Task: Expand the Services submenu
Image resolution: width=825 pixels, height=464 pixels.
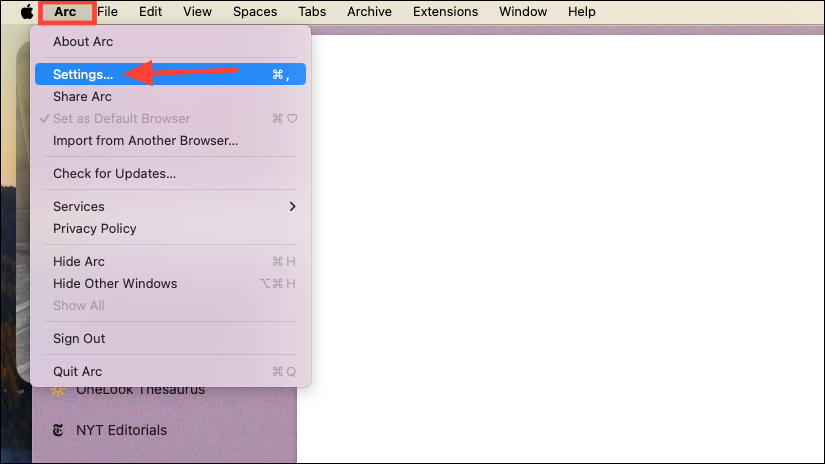Action: [170, 206]
